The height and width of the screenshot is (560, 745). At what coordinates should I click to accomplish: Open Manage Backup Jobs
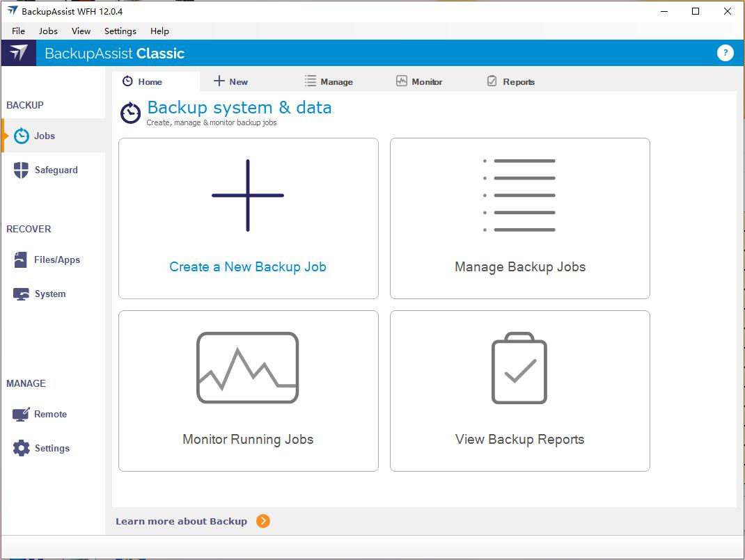pyautogui.click(x=520, y=218)
